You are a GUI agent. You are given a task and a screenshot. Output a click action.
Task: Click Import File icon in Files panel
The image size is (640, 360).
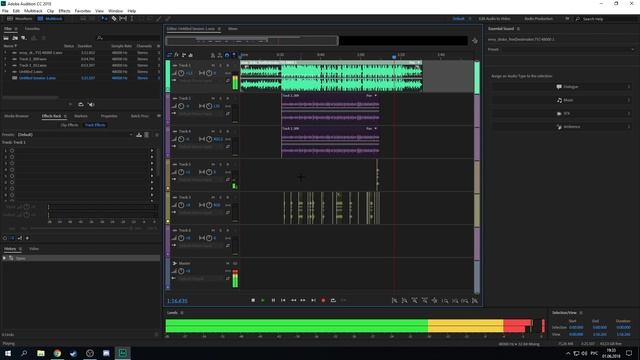[15, 38]
